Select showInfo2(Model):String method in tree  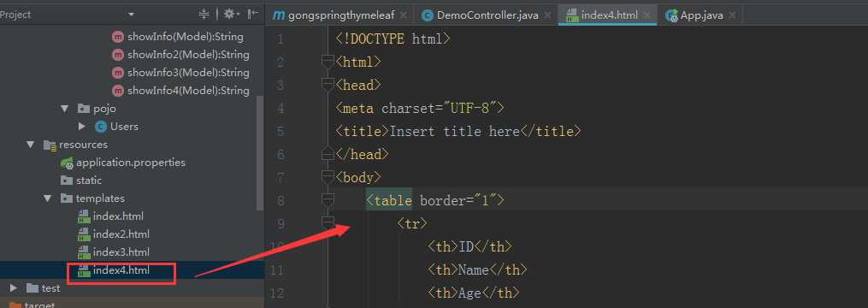click(188, 55)
